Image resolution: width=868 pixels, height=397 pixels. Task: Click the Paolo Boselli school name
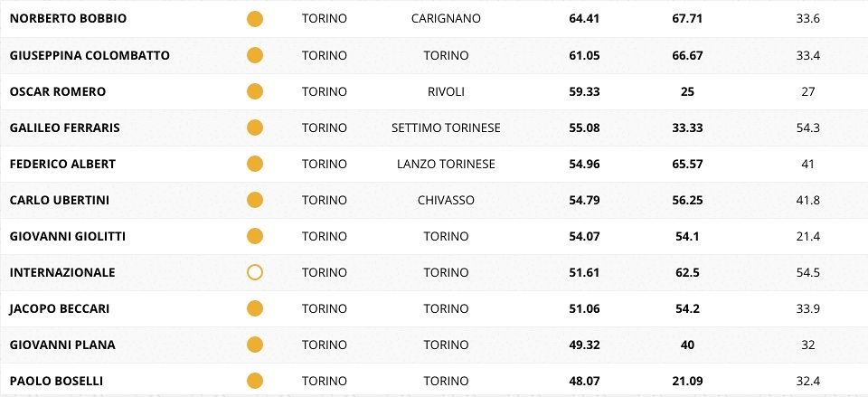54,381
